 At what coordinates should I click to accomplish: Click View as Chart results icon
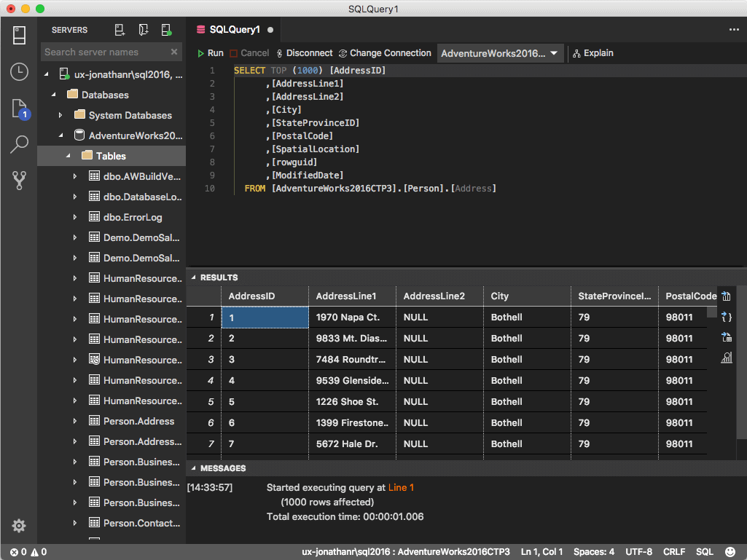coord(726,358)
